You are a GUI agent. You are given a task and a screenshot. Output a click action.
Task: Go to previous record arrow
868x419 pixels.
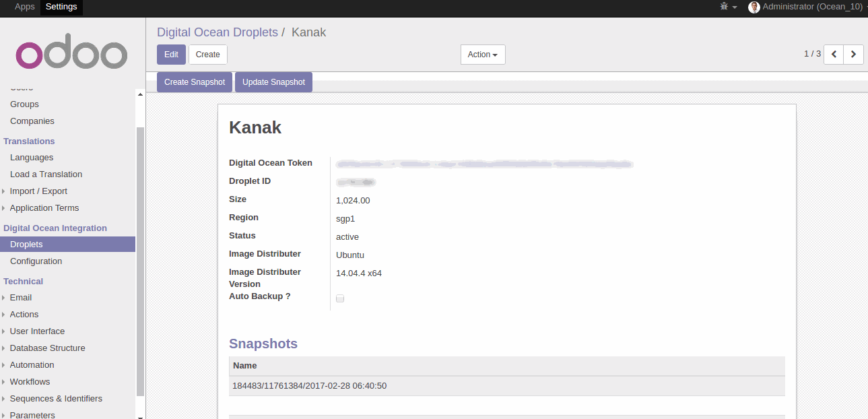[x=834, y=55]
